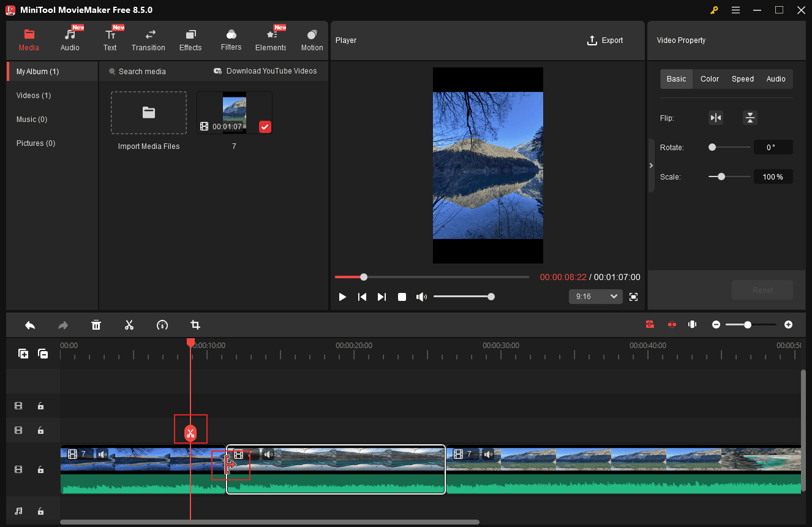Zoom in the timeline with the plus icon
Image resolution: width=812 pixels, height=527 pixels.
pyautogui.click(x=788, y=324)
